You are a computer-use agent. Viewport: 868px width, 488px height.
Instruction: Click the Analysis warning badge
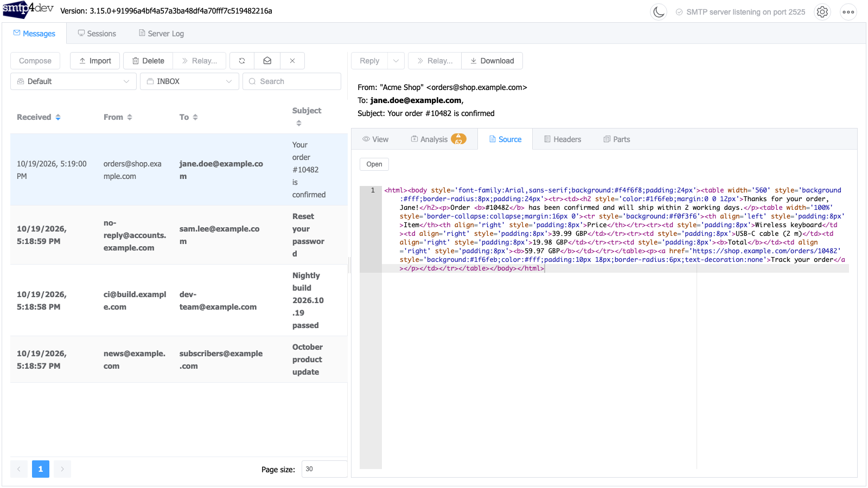[458, 139]
